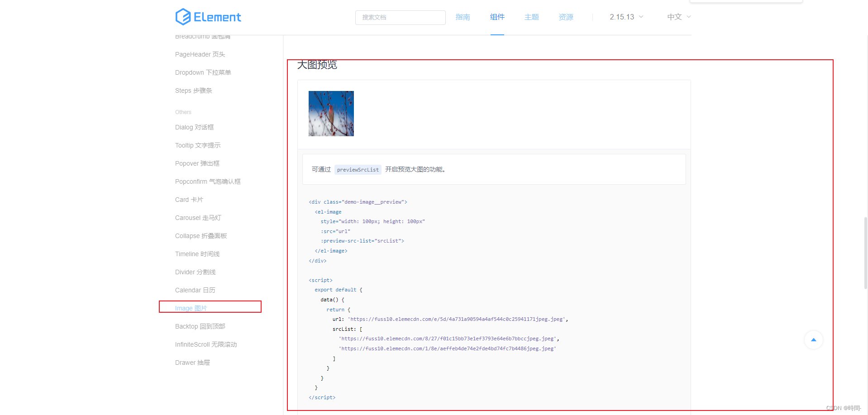
Task: Click the srcList URL ending in 7b4486jpeg.jpeg
Action: 448,348
